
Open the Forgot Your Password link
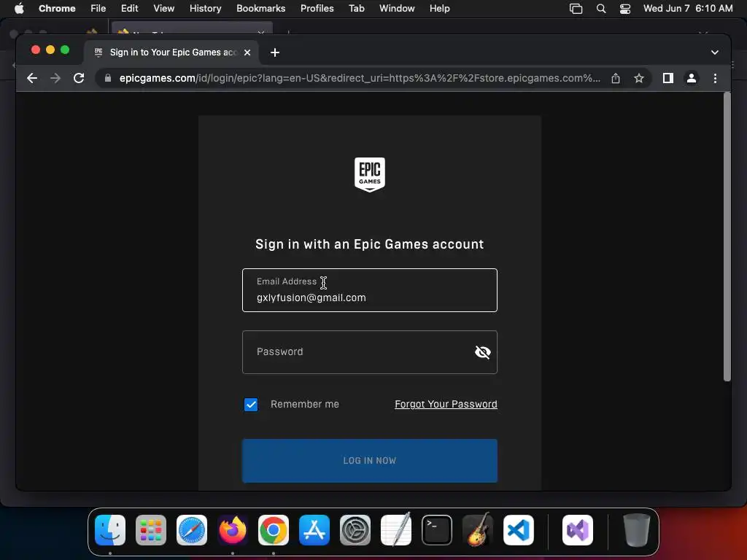446,404
